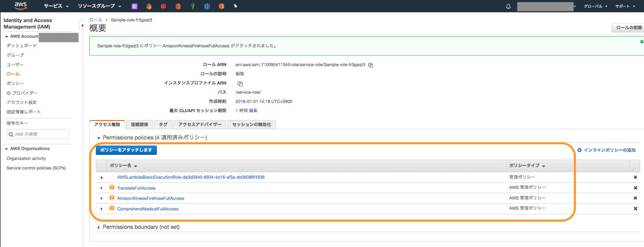Expand the AWSLambdaBasicExecutionRole policy row
Viewport: 644px width, 247px height.
coord(101,177)
